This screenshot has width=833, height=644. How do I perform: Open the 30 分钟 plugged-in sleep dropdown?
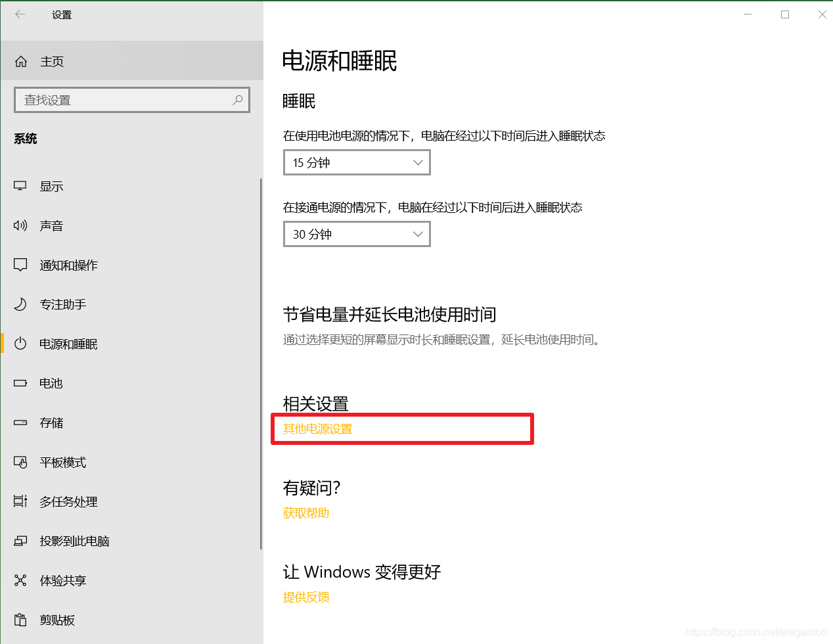point(357,234)
